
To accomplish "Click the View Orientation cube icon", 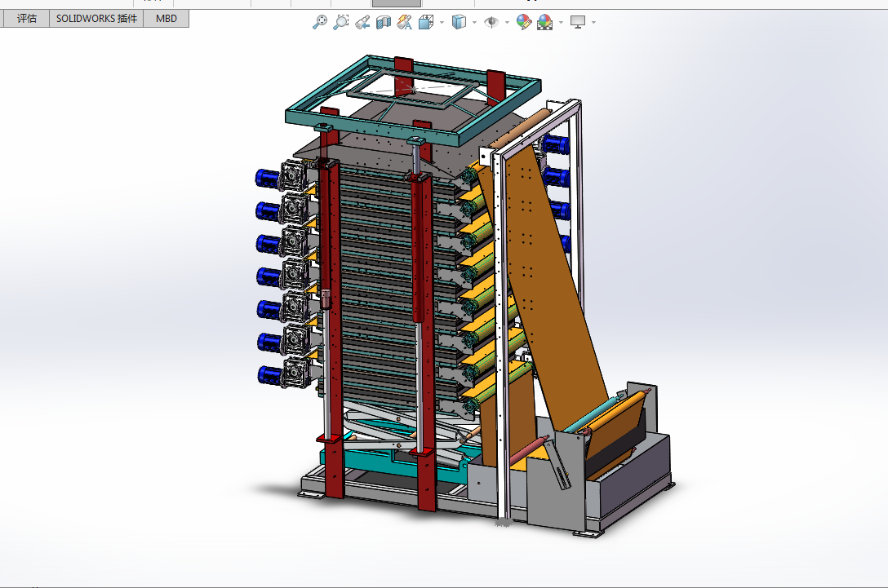I will pyautogui.click(x=425, y=22).
